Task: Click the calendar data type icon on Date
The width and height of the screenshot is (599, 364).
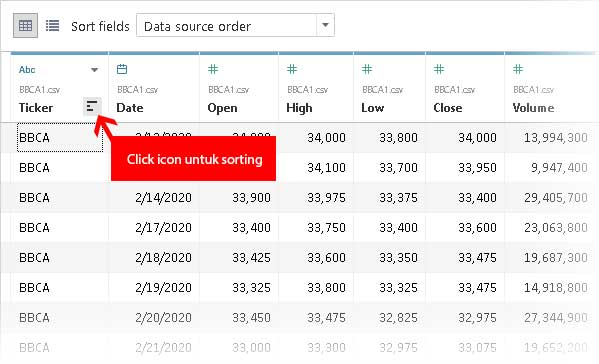Action: [122, 70]
